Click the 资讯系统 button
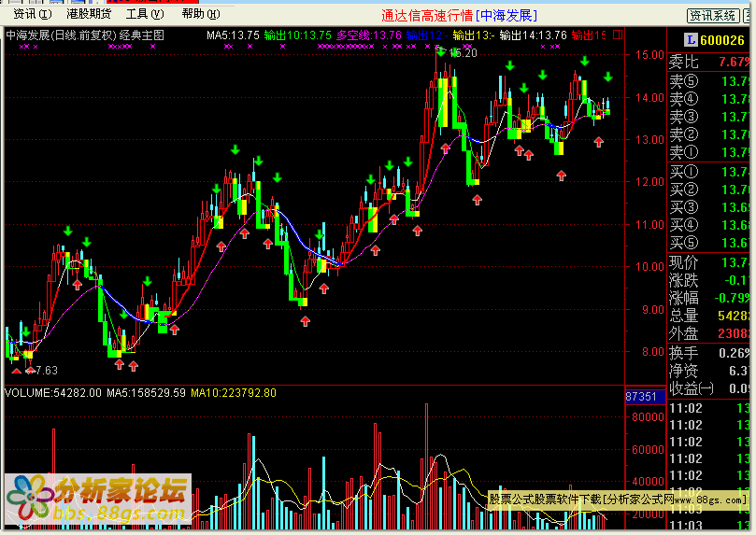Screen dimensions: 756x535 [x=713, y=16]
